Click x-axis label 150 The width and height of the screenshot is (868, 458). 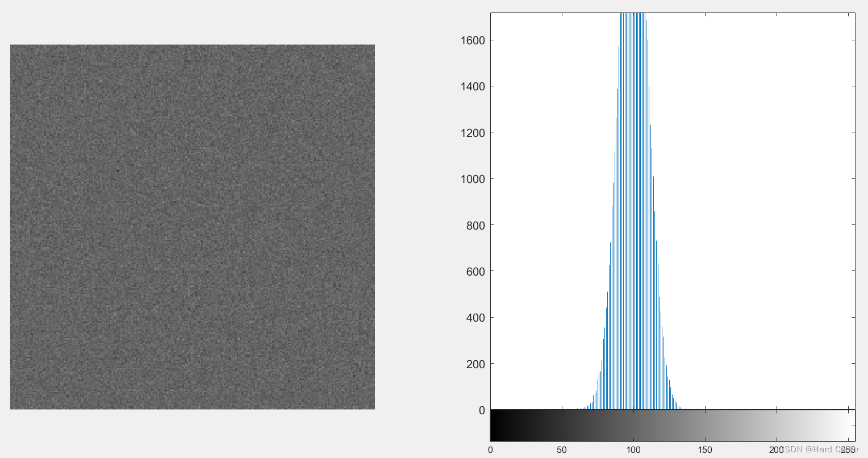[x=705, y=450]
